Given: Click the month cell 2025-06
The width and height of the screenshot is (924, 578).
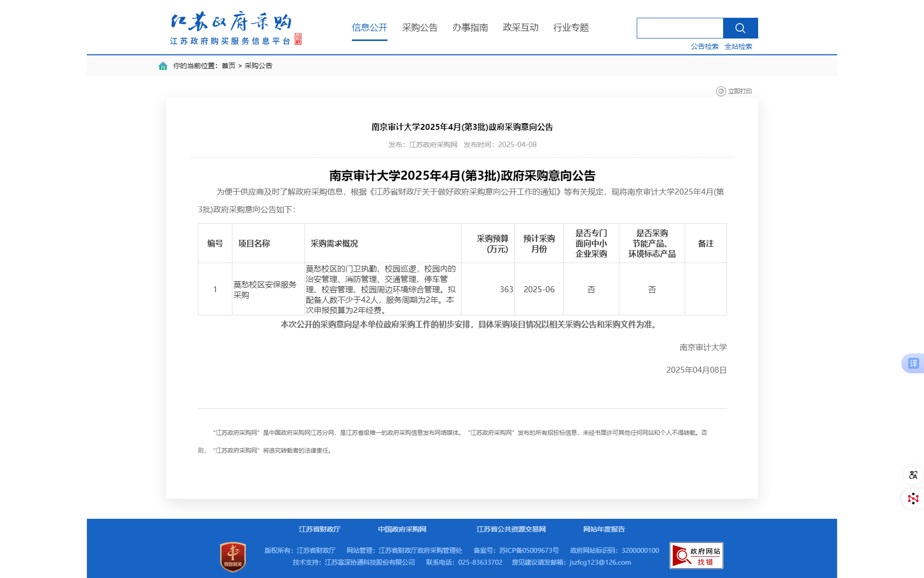Looking at the screenshot, I should (x=539, y=289).
